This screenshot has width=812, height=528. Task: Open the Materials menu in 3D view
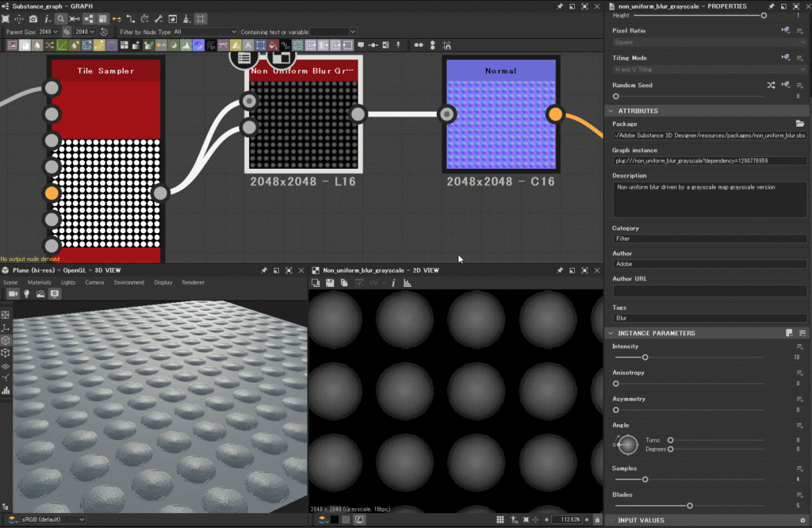click(39, 282)
